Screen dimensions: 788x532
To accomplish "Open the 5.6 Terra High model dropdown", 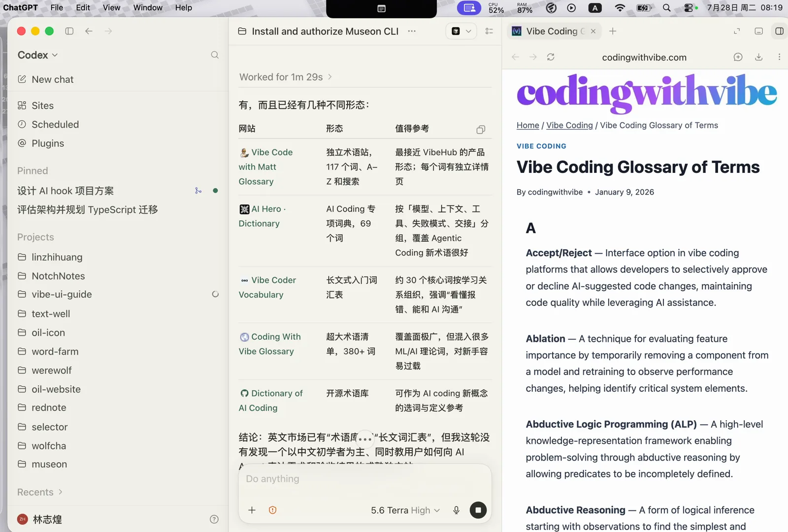I will (x=405, y=510).
